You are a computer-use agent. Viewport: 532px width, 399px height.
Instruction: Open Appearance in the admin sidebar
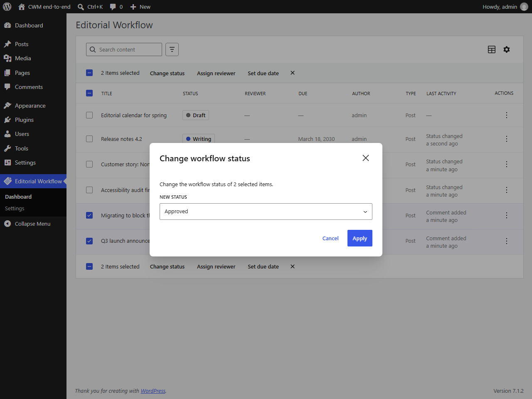tap(33, 106)
